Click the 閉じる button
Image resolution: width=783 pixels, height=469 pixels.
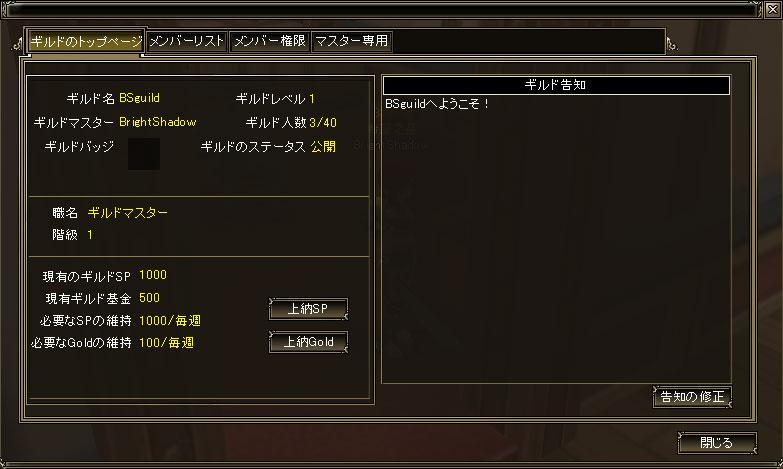coord(717,443)
